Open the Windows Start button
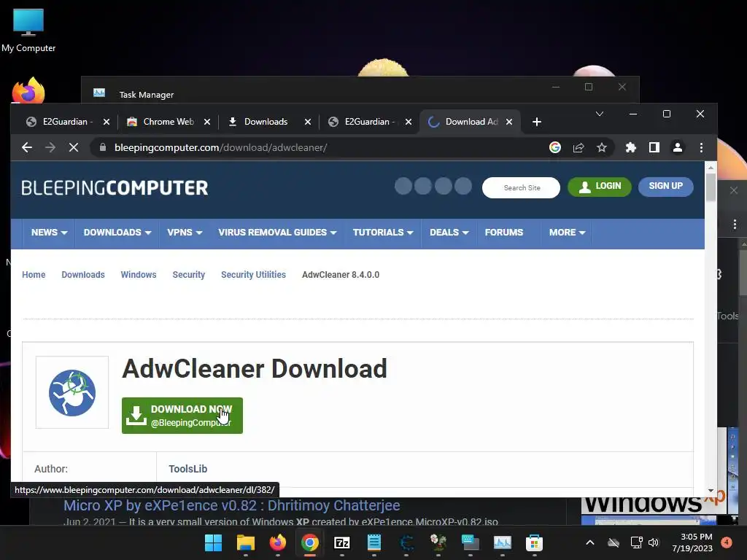Image resolution: width=747 pixels, height=560 pixels. tap(213, 542)
